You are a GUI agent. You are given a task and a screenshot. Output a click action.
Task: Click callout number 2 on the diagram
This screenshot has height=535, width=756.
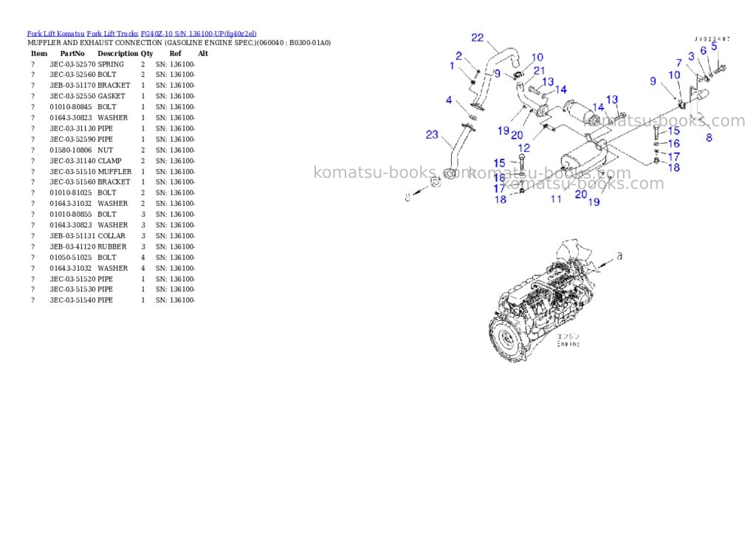tap(459, 56)
